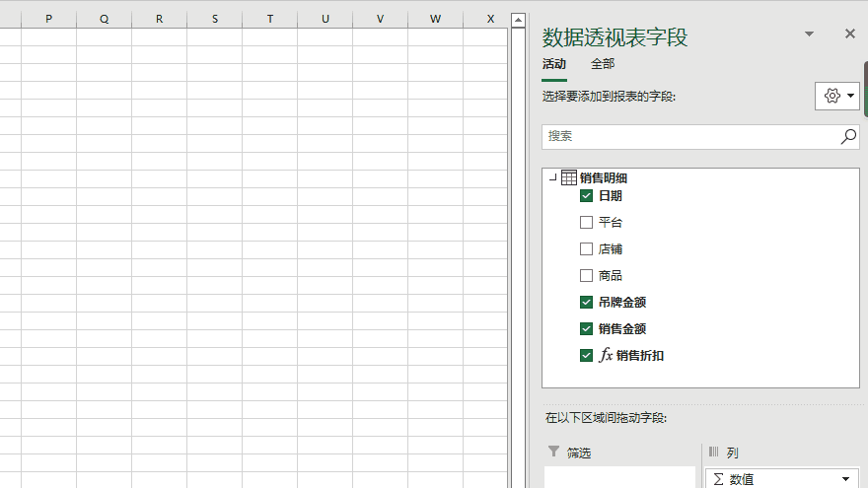Select column X header
Viewport: 868px width, 488px height.
coord(486,20)
